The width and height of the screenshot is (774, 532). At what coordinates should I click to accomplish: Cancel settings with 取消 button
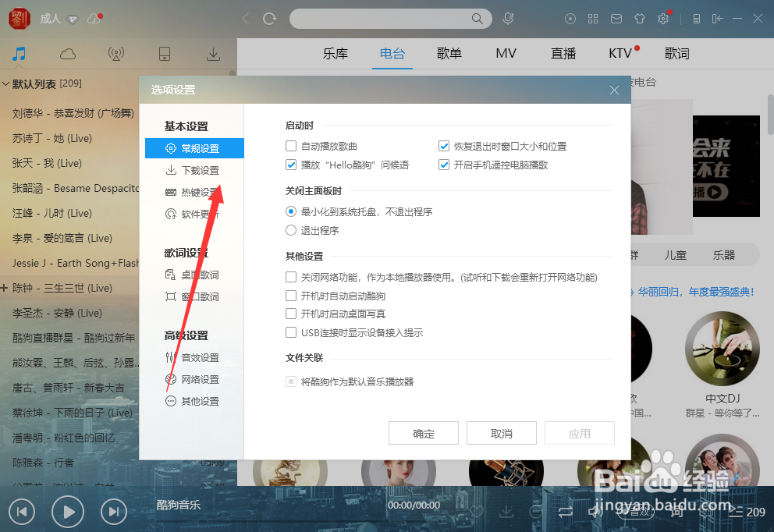coord(502,433)
